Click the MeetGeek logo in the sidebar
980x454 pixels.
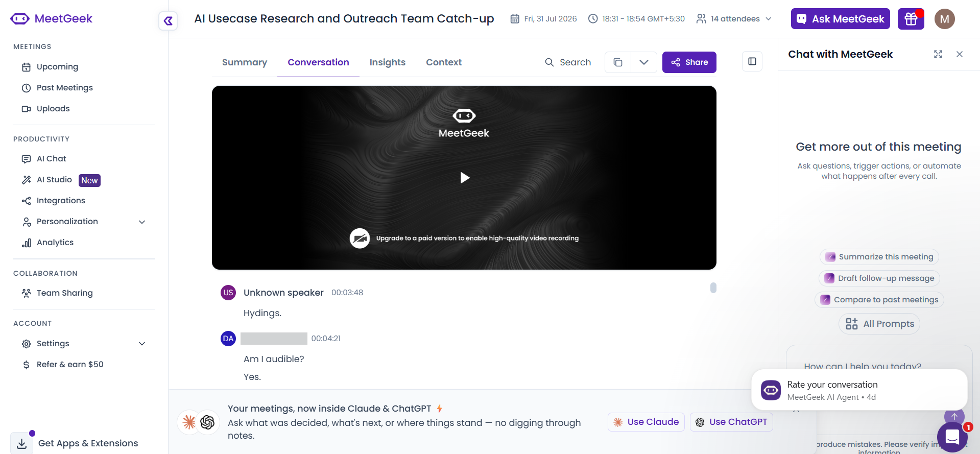click(51, 19)
